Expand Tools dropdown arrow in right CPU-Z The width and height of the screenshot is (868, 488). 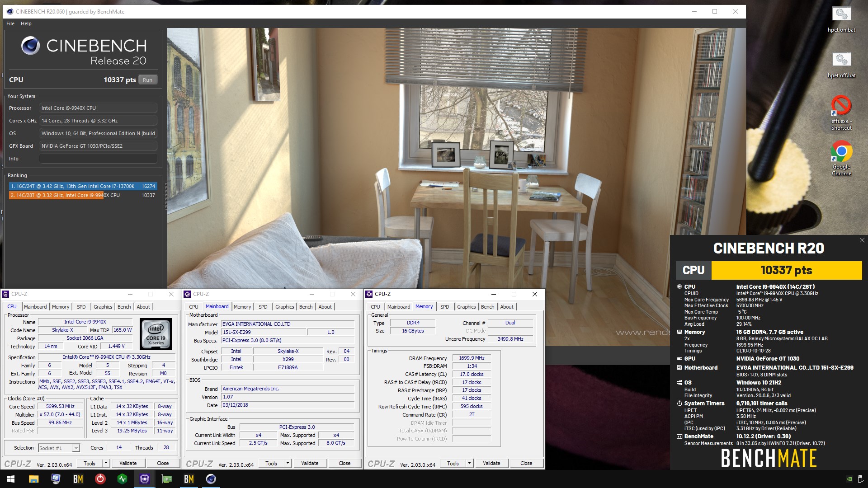point(469,463)
